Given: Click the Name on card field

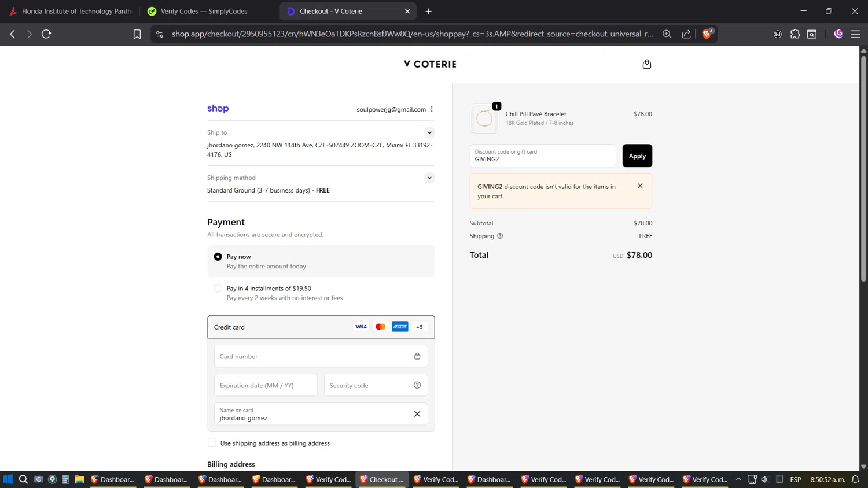Looking at the screenshot, I should (321, 414).
